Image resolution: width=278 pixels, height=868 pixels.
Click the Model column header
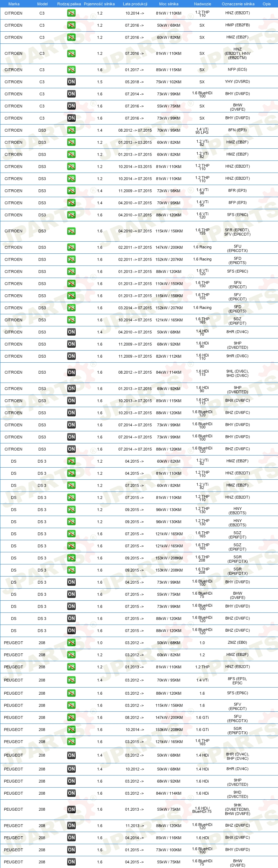pyautogui.click(x=42, y=4)
